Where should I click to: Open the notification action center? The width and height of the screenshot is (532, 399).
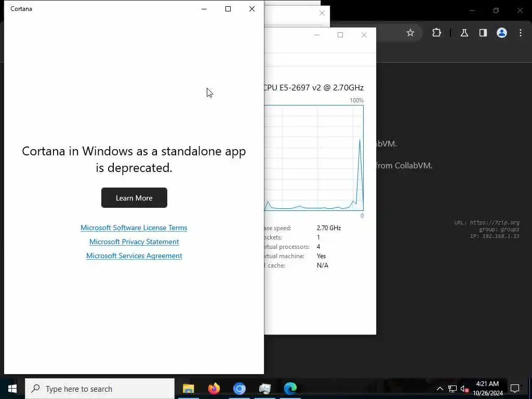point(515,389)
